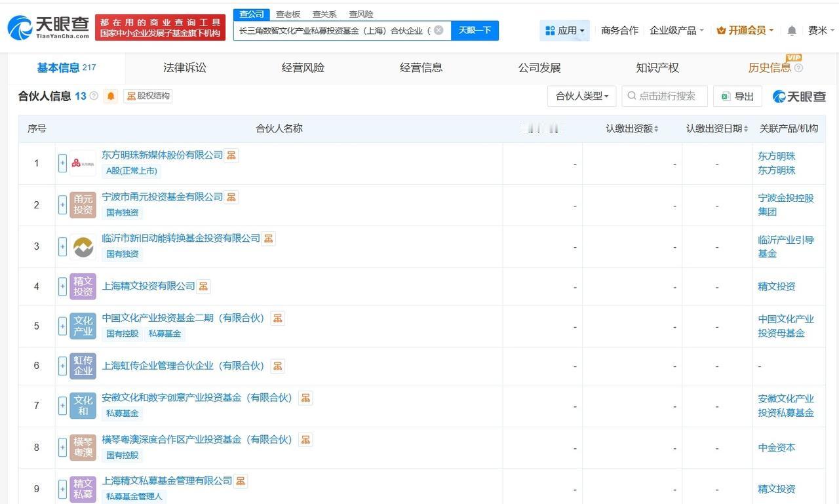Expand row 4 上海精文投资 details
The image size is (839, 504).
[x=63, y=286]
